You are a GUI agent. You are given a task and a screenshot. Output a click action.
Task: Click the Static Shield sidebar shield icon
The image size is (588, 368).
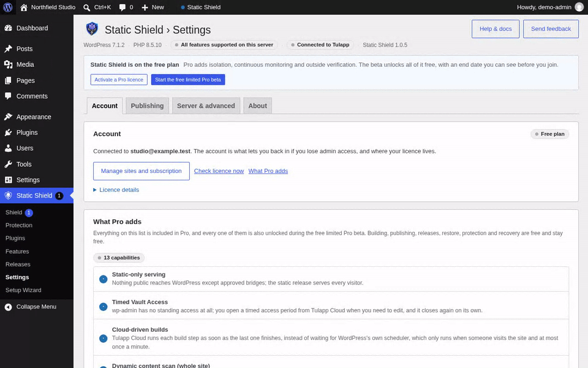tap(8, 196)
